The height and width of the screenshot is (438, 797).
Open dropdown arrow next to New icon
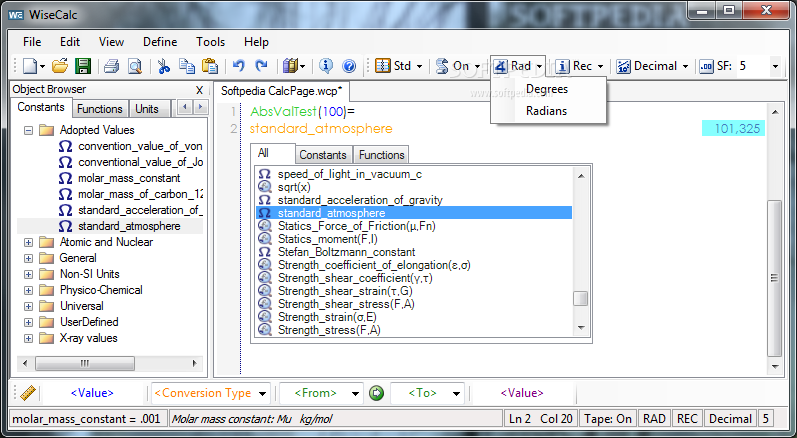tap(43, 67)
